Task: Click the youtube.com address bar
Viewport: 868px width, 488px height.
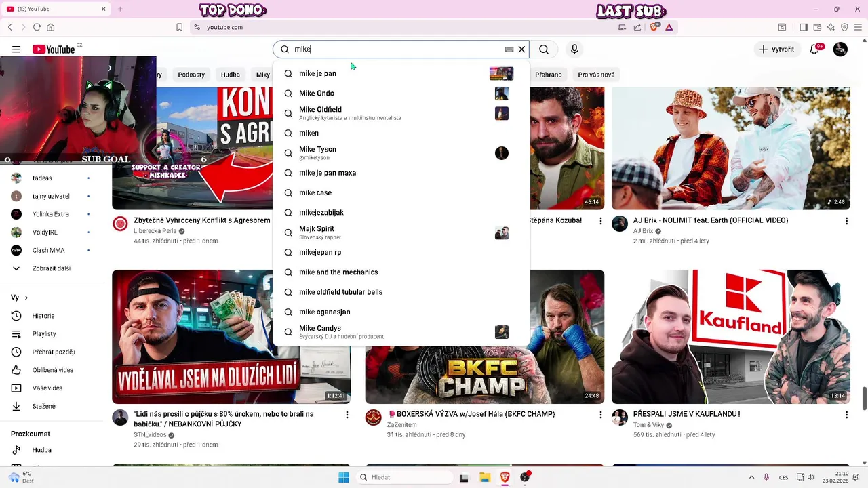Action: [x=400, y=27]
